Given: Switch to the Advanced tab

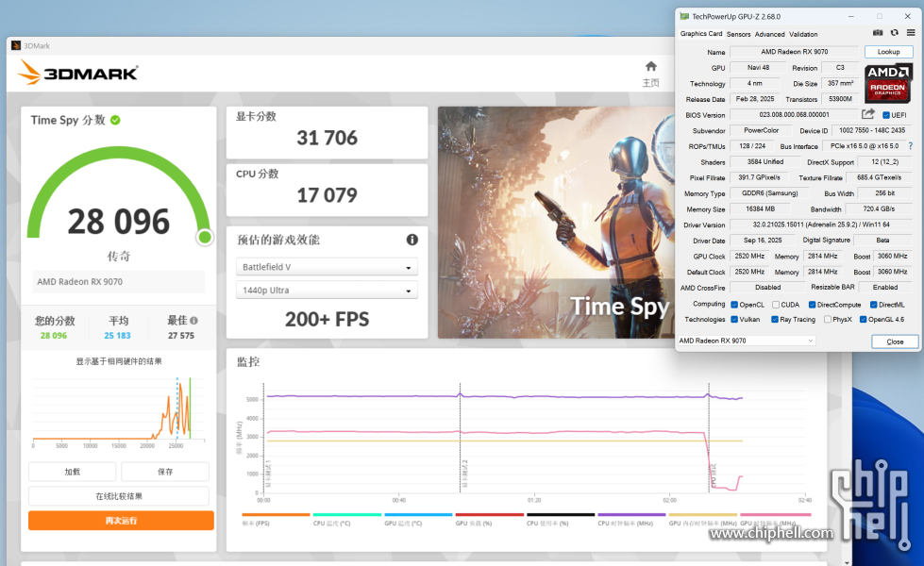Looking at the screenshot, I should point(769,34).
